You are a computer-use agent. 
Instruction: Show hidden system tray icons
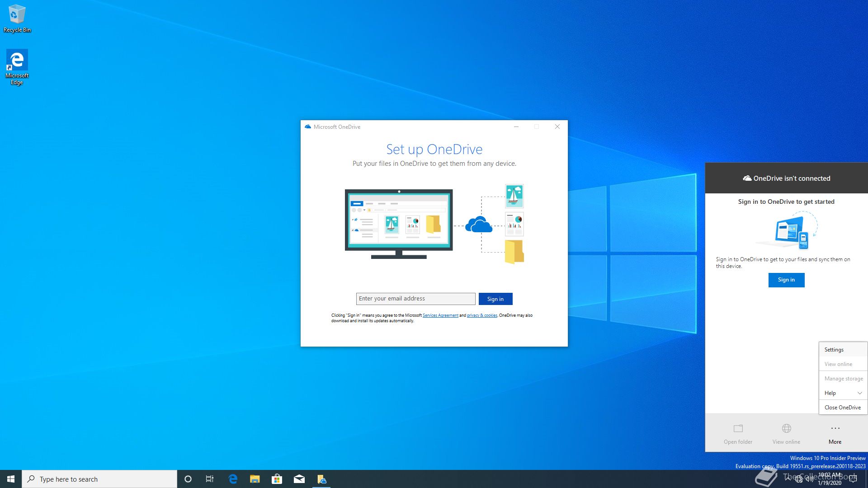click(x=788, y=479)
